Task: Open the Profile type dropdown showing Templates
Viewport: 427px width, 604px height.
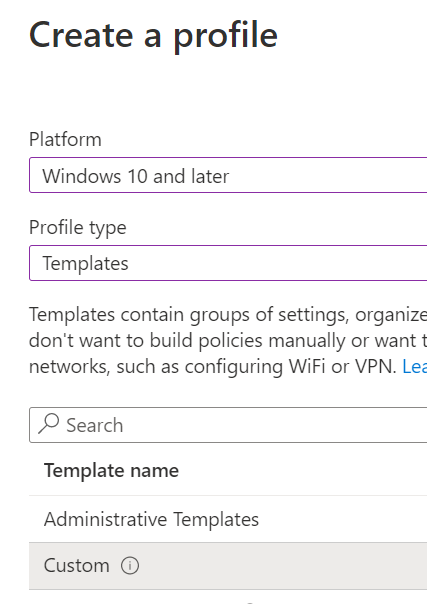Action: click(228, 263)
